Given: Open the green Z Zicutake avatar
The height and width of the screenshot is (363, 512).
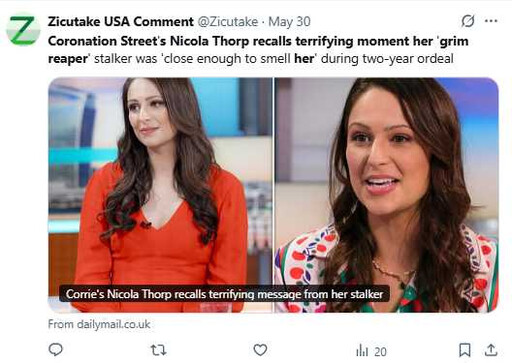Looking at the screenshot, I should tap(23, 29).
